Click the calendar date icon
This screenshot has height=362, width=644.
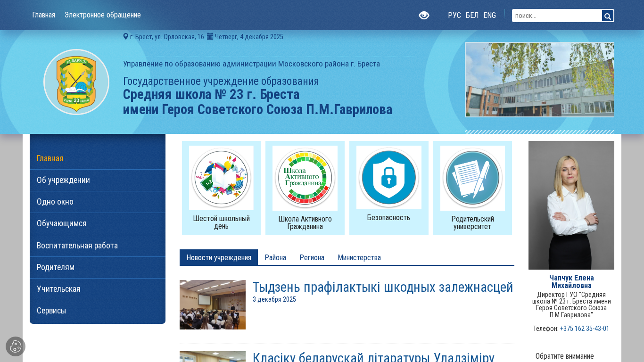tap(210, 36)
